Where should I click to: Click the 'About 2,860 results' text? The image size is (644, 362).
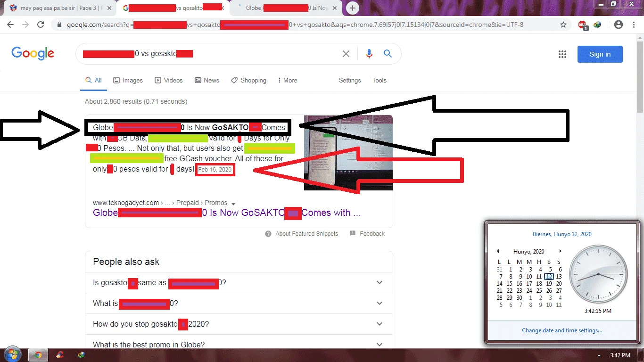(x=136, y=101)
